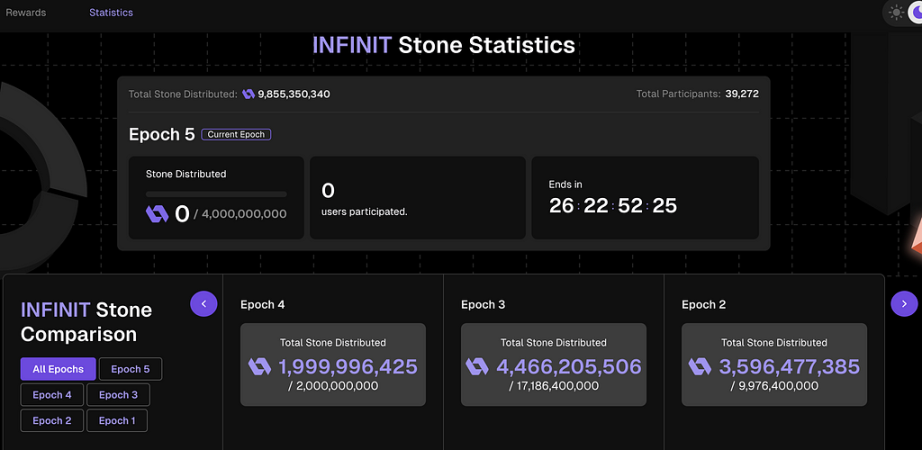Click the stone icon beside Total Stone Distributed

pyautogui.click(x=248, y=94)
